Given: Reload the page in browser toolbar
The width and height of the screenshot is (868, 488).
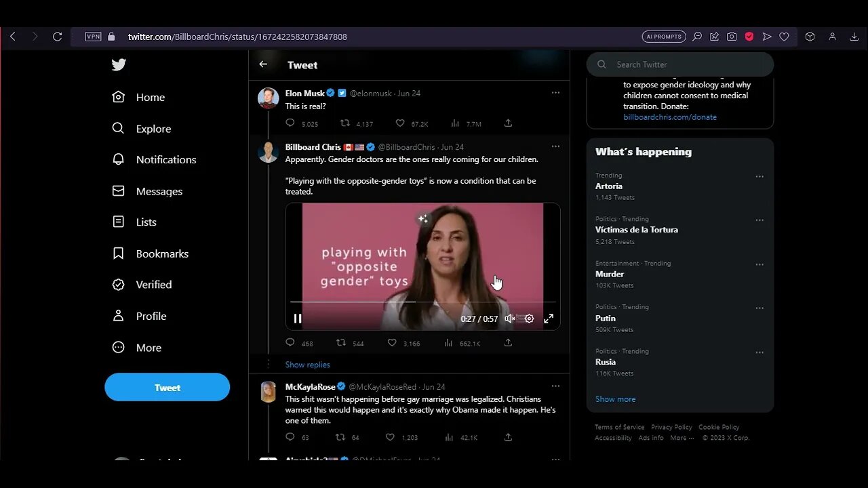Looking at the screenshot, I should (58, 37).
